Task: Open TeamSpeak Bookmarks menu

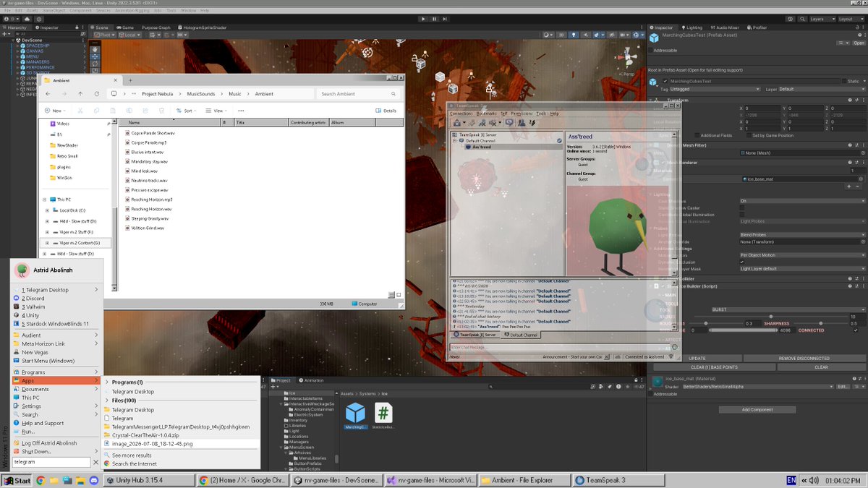Action: [487, 114]
